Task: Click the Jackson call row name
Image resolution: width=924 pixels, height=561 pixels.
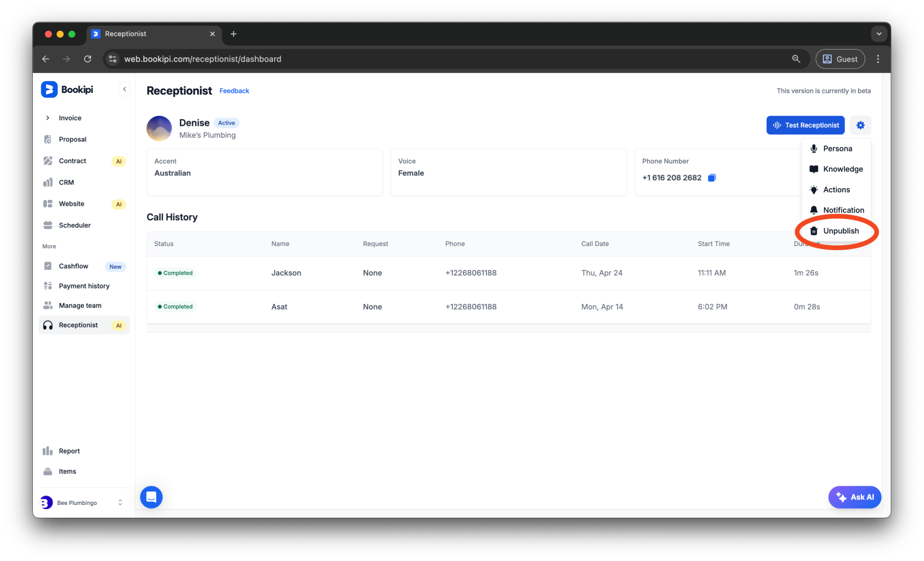Action: (x=286, y=273)
